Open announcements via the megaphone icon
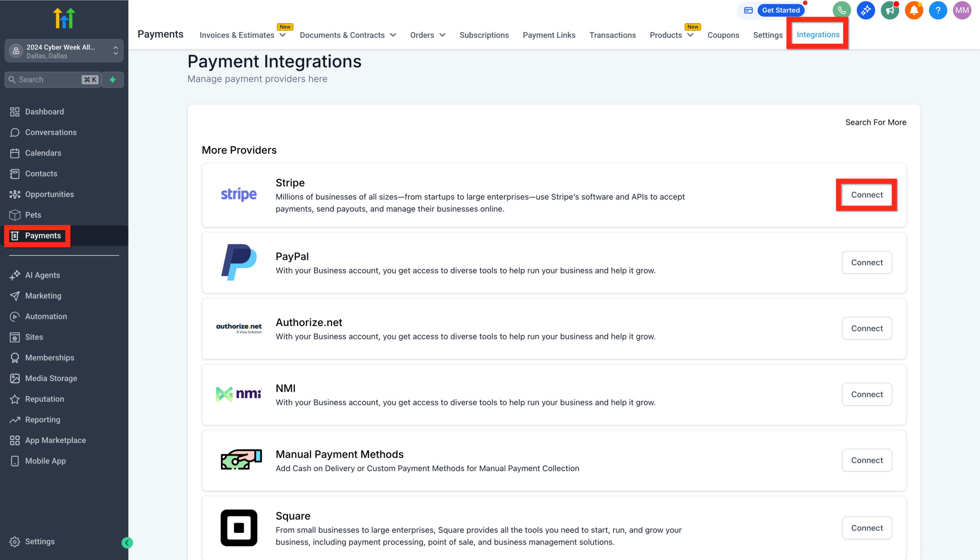Screen dimensions: 980x560 (x=890, y=10)
